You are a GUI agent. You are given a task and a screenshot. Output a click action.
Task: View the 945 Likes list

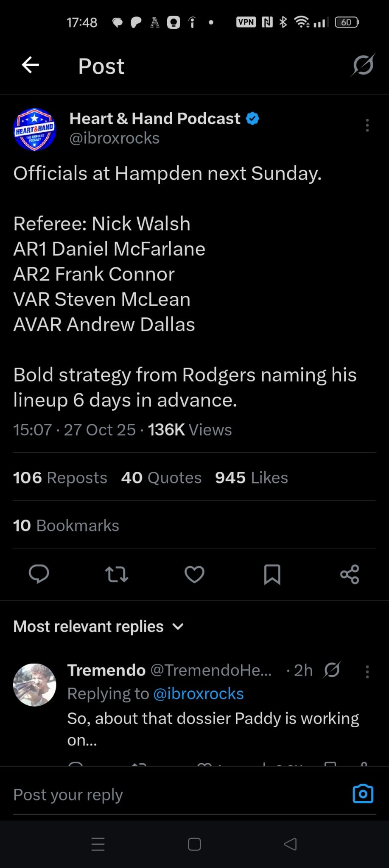[252, 478]
